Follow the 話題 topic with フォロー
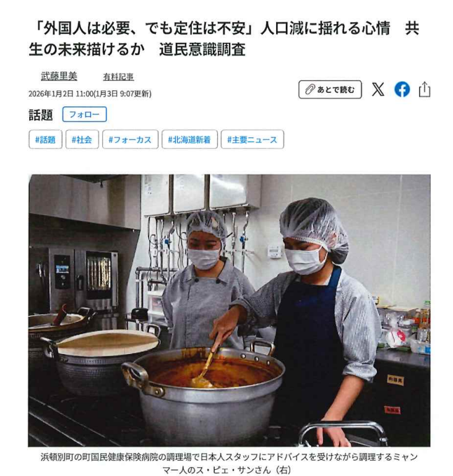The width and height of the screenshot is (453, 476). [84, 115]
